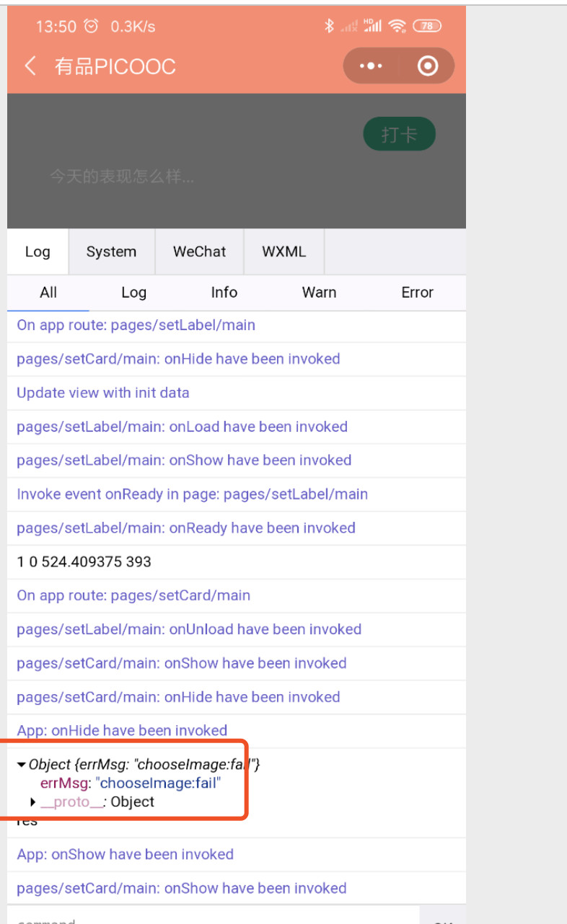Switch to the WeChat tab

(199, 252)
